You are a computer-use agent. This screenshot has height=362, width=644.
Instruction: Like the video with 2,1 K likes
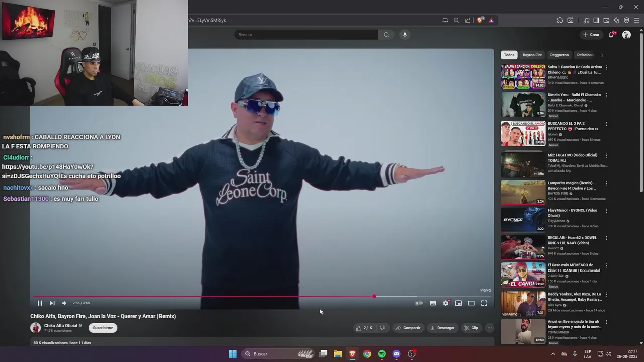[x=364, y=328]
